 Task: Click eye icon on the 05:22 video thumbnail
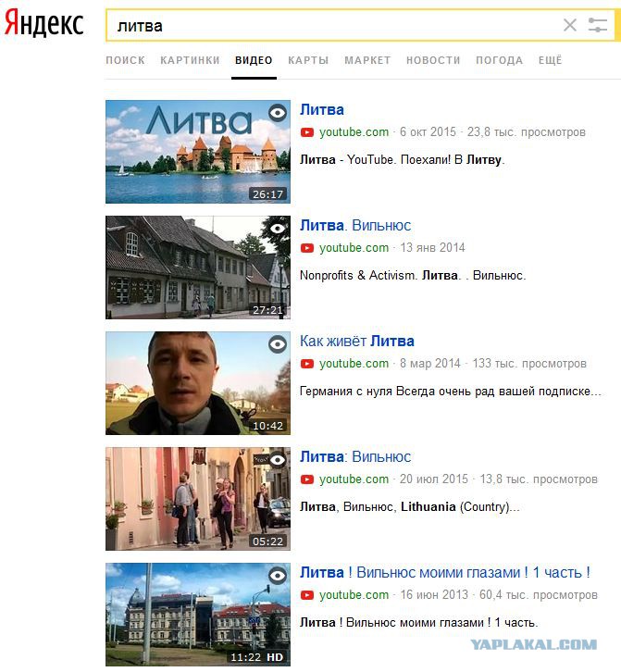click(278, 460)
